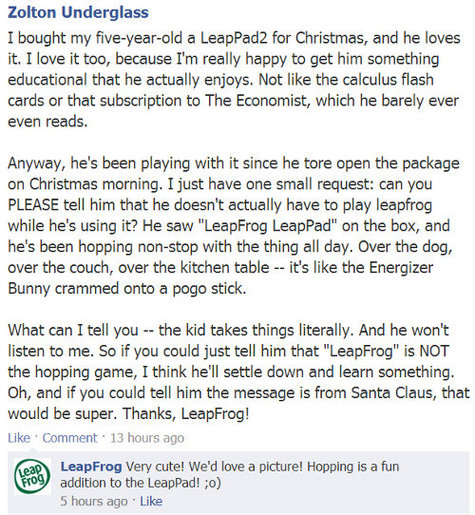Open the LeapFrog page name link
Viewport: 475px width, 515px height.
[x=91, y=466]
